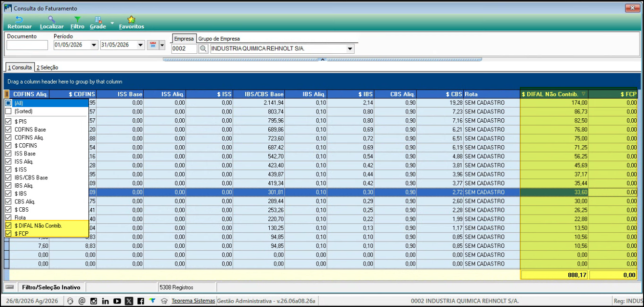Collapse the filter panel using the chevron handle
Viewport: 644px width, 307px height.
coord(322,59)
